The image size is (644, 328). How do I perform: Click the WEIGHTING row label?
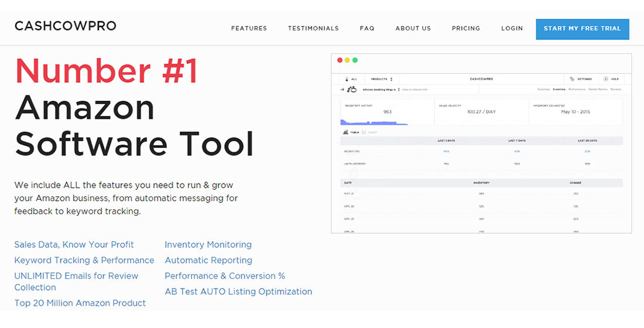coord(352,151)
